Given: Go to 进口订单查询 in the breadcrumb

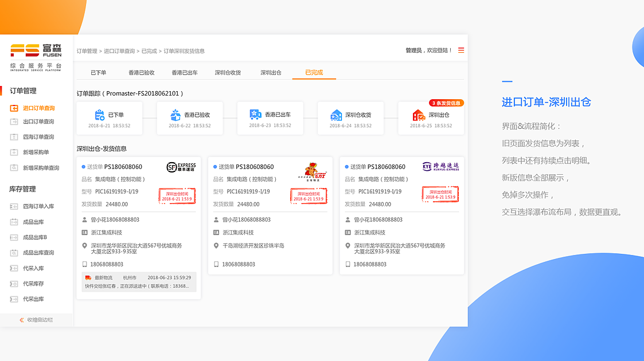Looking at the screenshot, I should click(119, 51).
